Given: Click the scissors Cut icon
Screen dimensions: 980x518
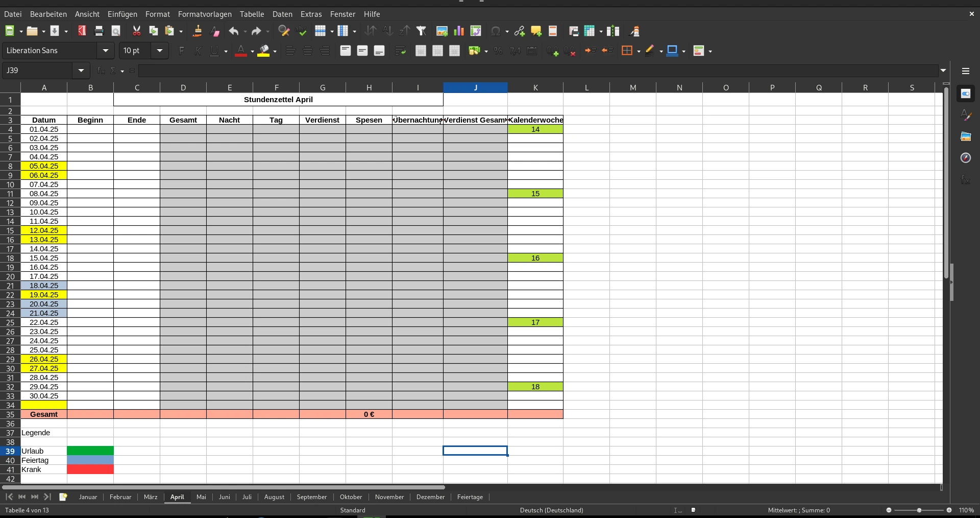Looking at the screenshot, I should tap(136, 31).
